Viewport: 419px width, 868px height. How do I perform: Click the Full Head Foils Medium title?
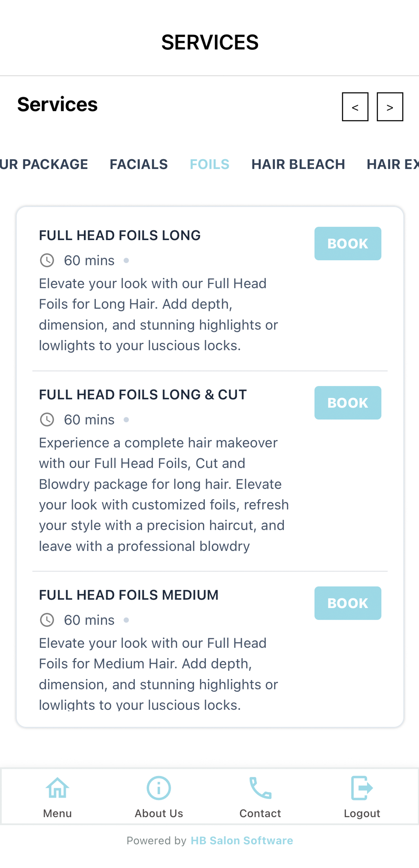129,595
